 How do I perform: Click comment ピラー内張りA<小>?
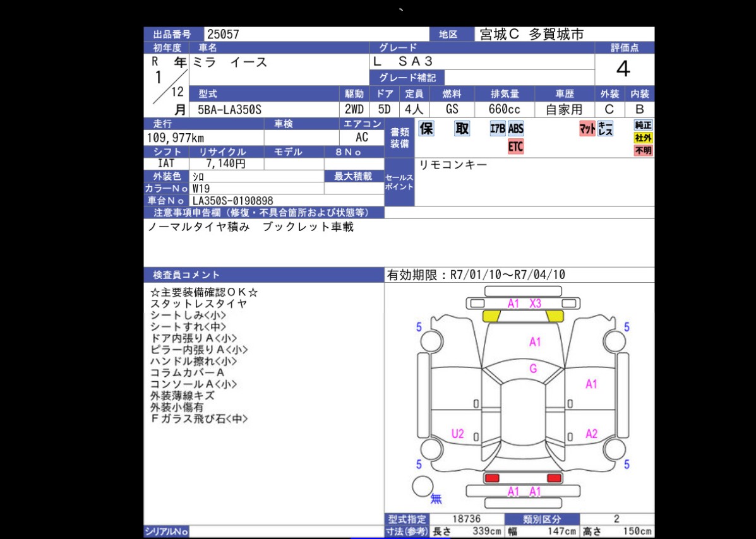point(199,350)
